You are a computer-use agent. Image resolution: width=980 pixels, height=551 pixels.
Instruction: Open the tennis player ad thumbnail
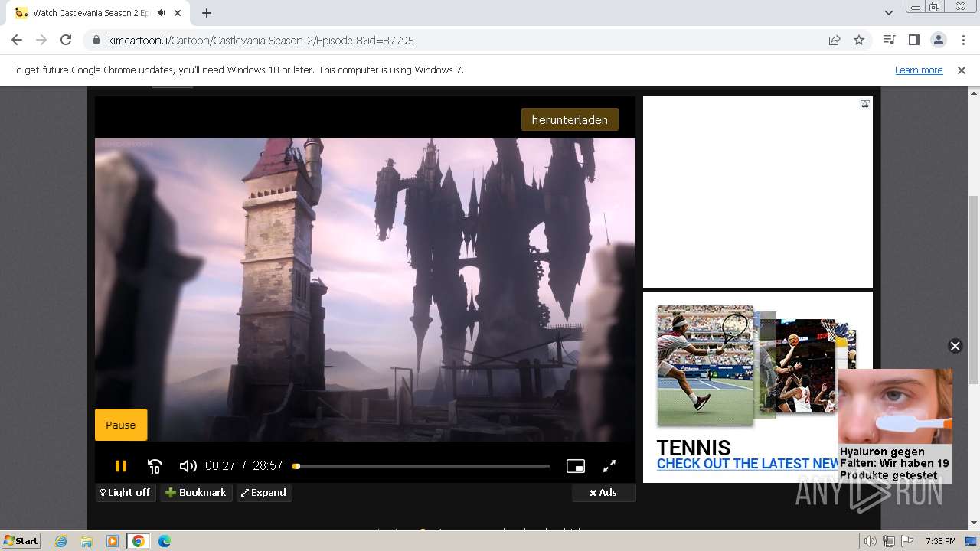705,365
